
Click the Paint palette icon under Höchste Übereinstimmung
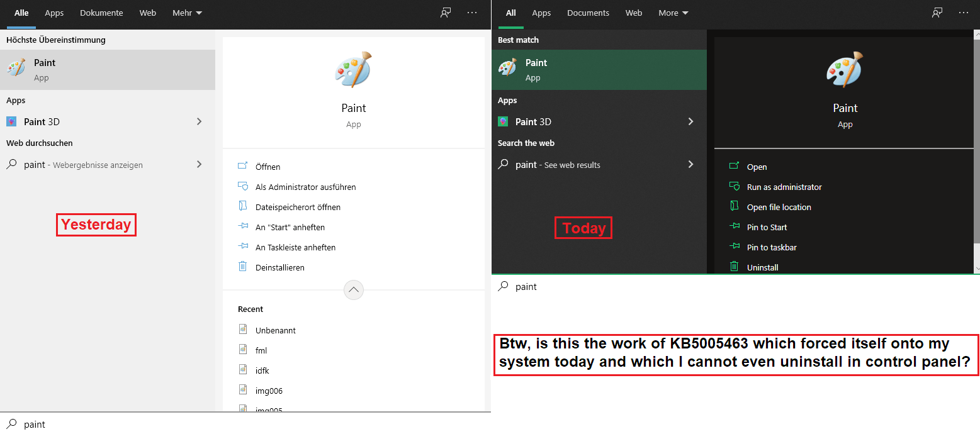point(16,69)
